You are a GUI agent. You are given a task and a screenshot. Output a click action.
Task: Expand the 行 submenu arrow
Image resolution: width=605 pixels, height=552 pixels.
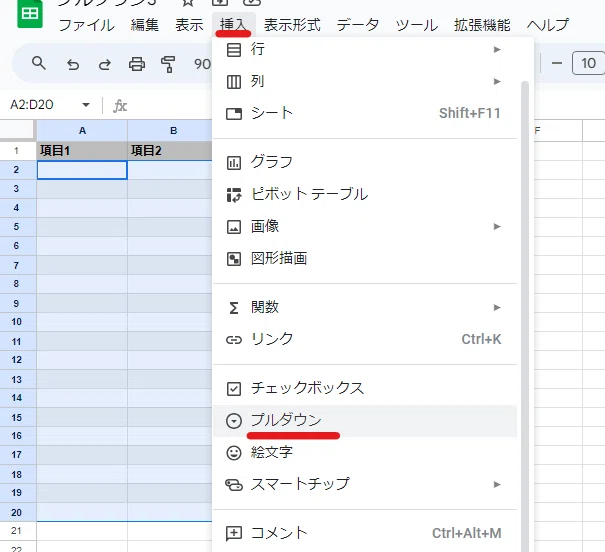pyautogui.click(x=497, y=49)
